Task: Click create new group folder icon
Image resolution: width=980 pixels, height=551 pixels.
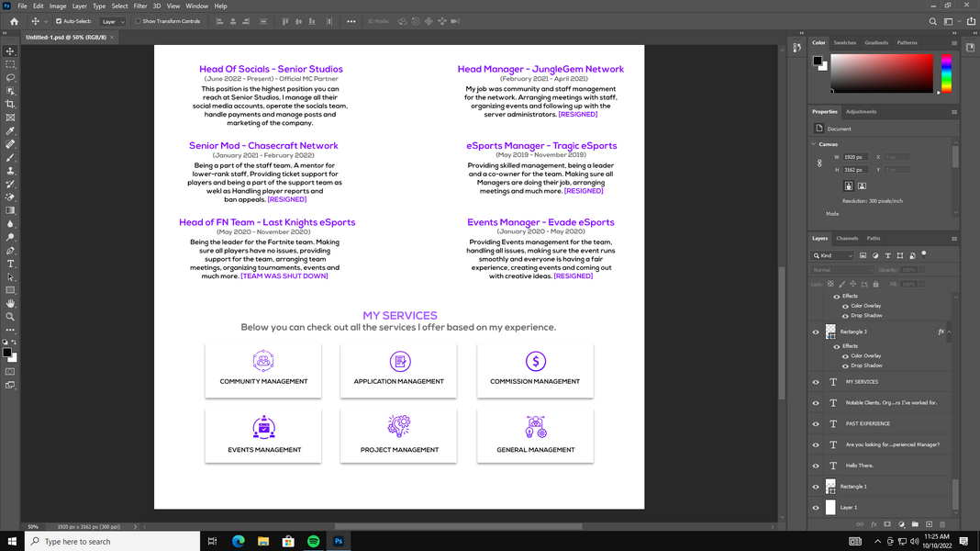Action: click(x=915, y=524)
